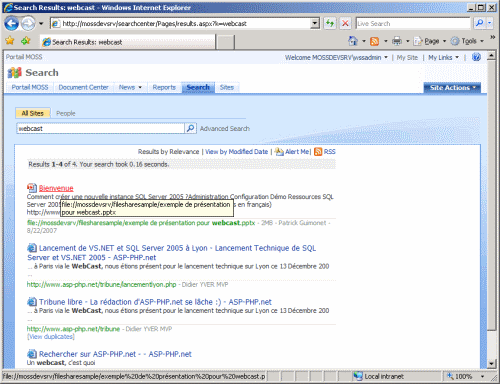Click the Alert Me bell icon

tap(279, 152)
